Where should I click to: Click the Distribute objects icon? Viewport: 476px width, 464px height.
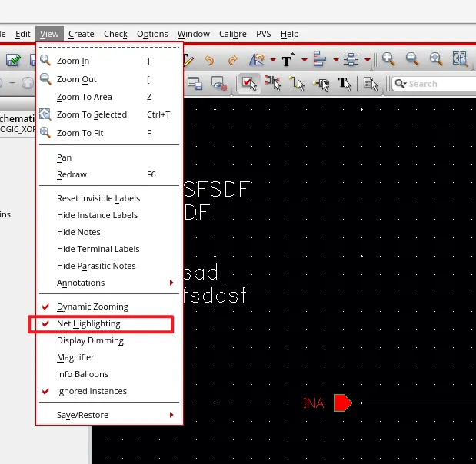351,59
